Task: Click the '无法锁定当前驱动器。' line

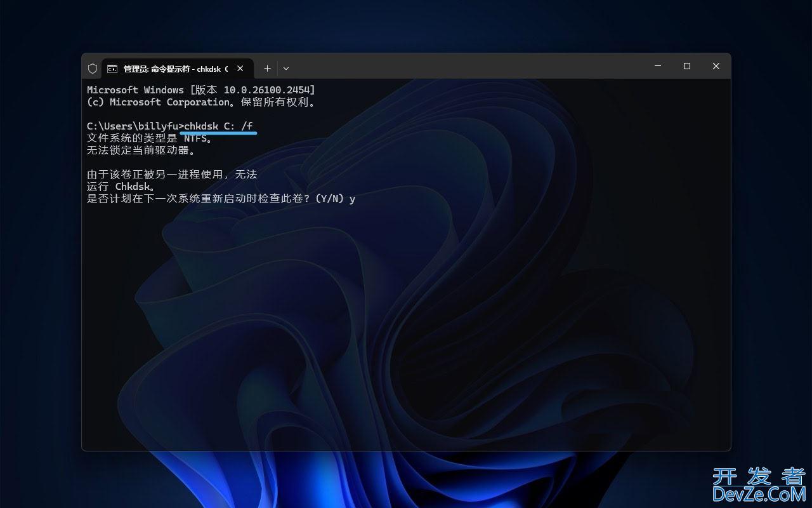Action: [141, 150]
